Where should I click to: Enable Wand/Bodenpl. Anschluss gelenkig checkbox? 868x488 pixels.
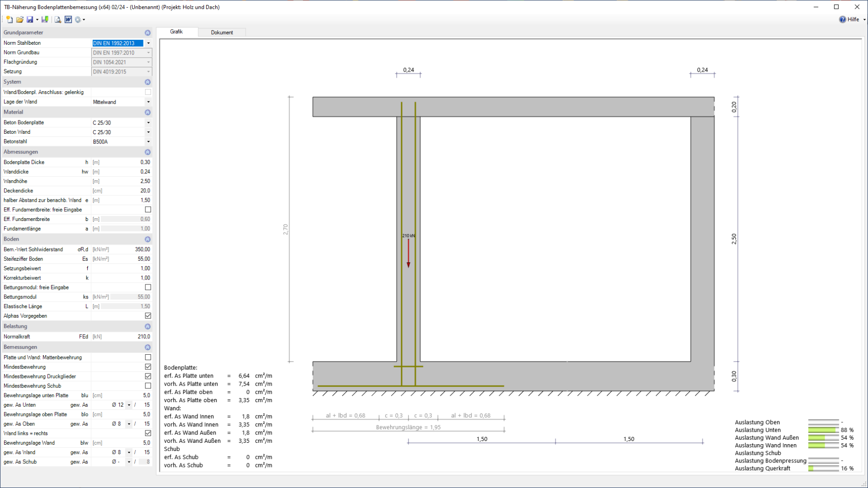pos(148,92)
